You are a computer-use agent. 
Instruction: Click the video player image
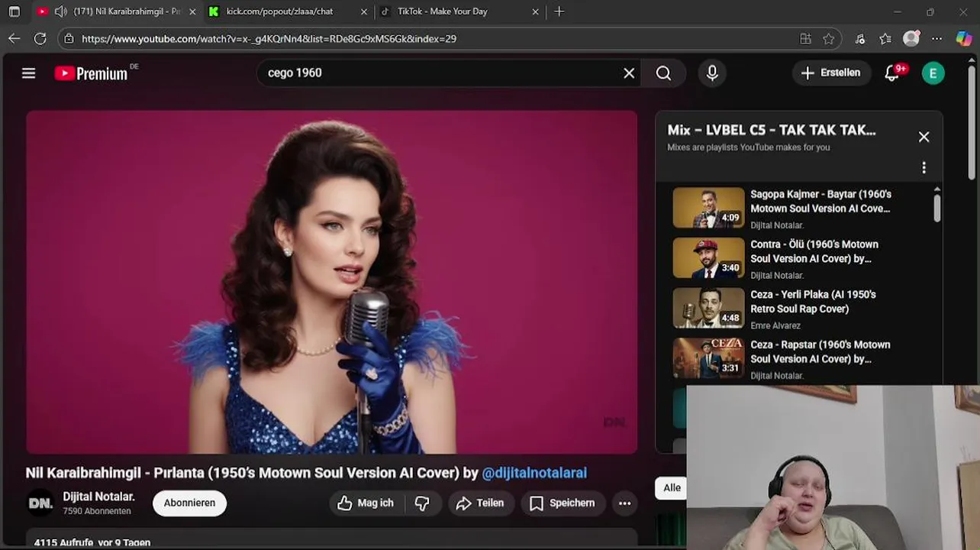[331, 282]
